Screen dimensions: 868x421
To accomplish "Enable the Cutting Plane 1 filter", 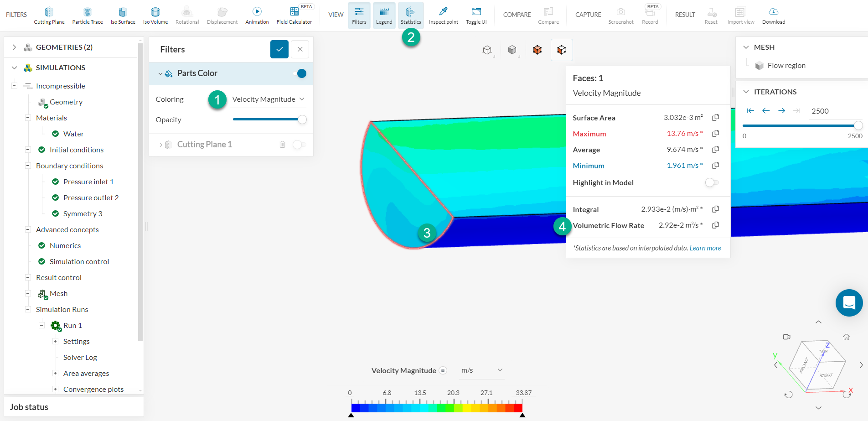I will 299,144.
